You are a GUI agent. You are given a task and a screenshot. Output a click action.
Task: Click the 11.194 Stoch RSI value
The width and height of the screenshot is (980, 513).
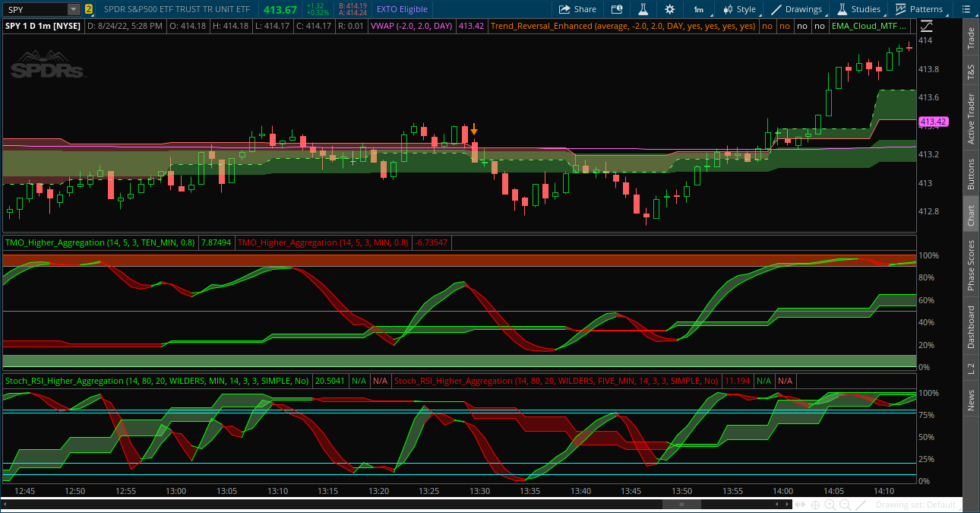[x=737, y=381]
